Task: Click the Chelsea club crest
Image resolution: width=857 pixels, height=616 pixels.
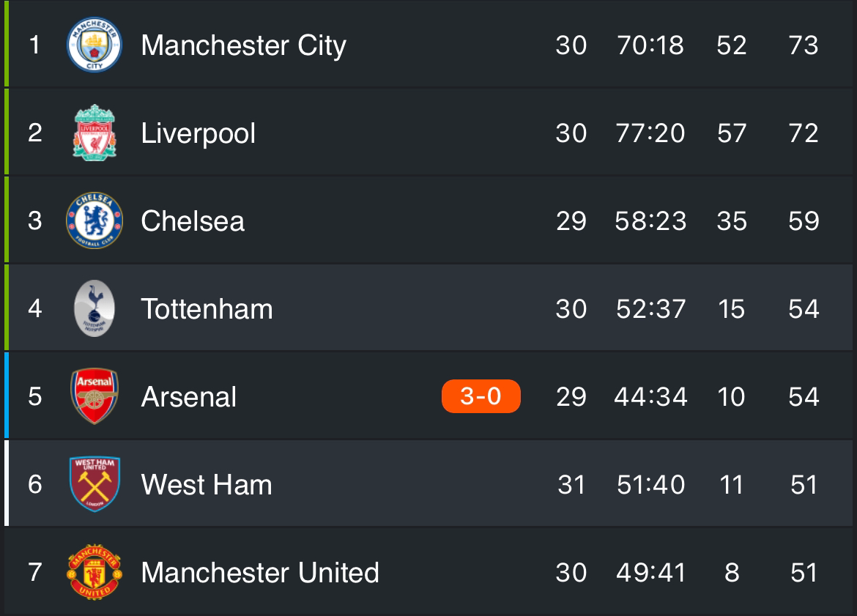Action: tap(94, 220)
